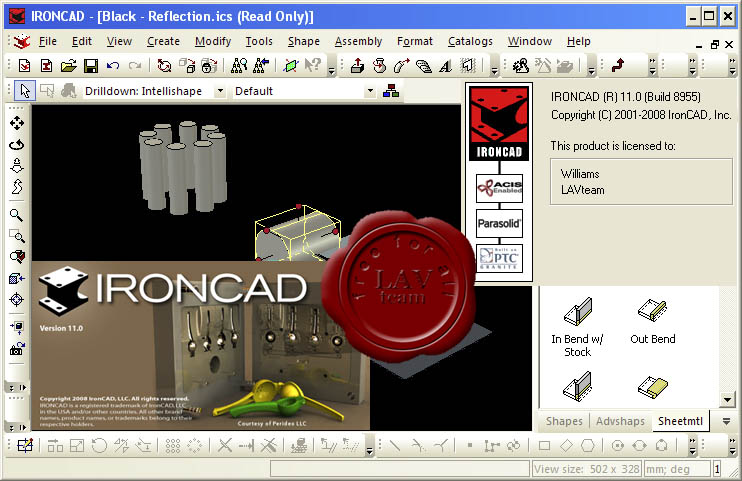The image size is (742, 481).
Task: Click the Redo arrow icon
Action: (x=135, y=65)
